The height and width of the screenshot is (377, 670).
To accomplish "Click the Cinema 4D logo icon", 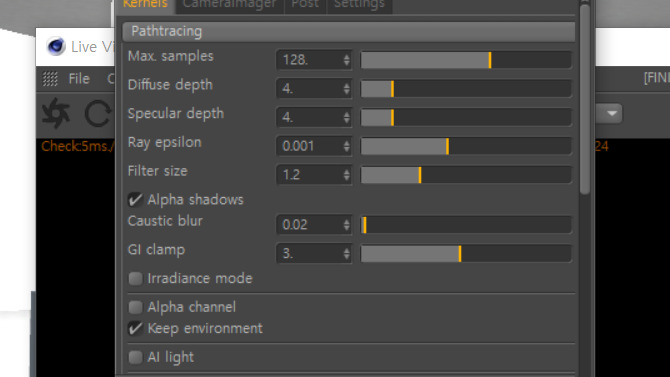I will tap(56, 46).
